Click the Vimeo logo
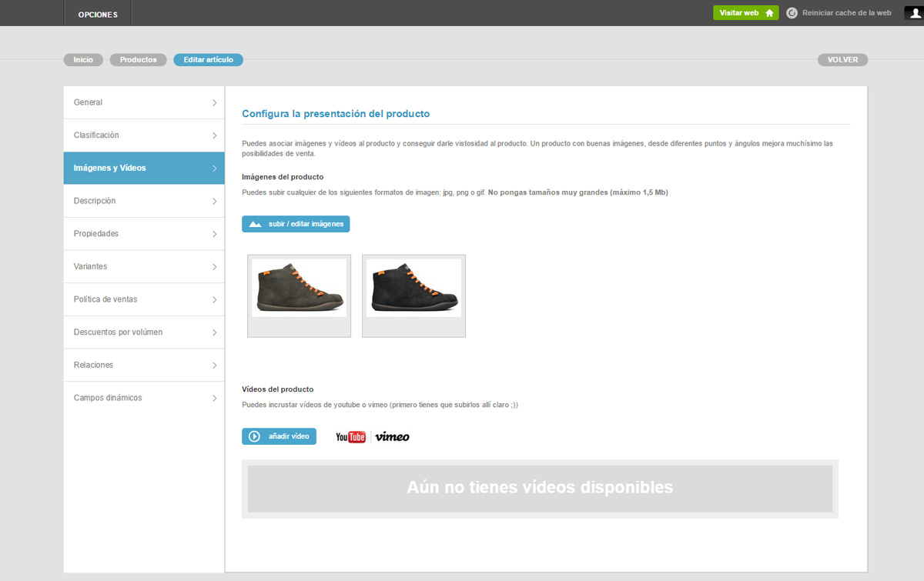924x581 pixels. point(393,437)
